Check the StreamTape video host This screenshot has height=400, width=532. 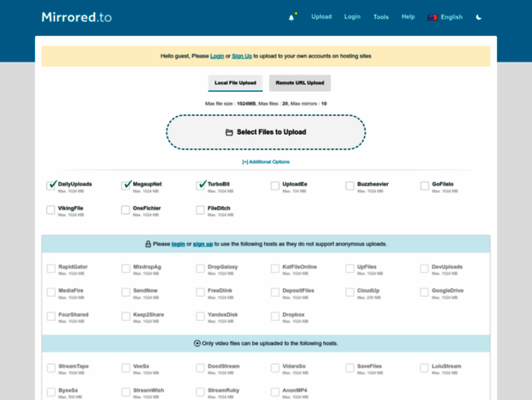51,368
